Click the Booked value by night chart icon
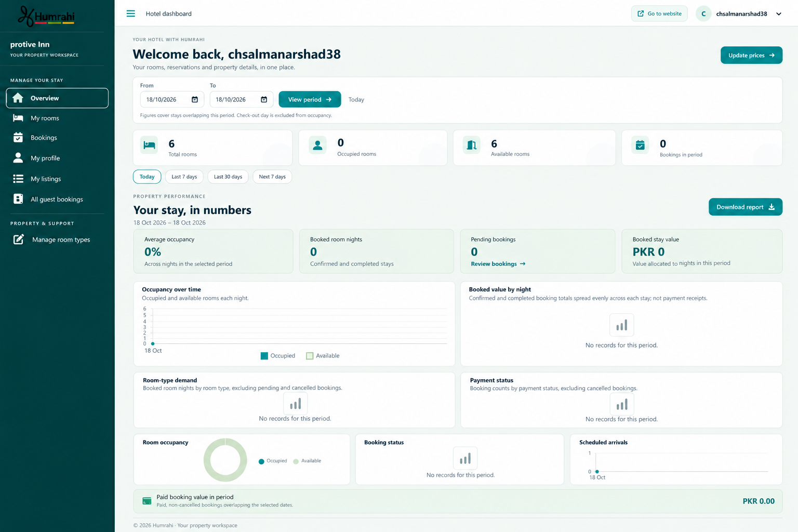The height and width of the screenshot is (532, 798). [x=622, y=325]
